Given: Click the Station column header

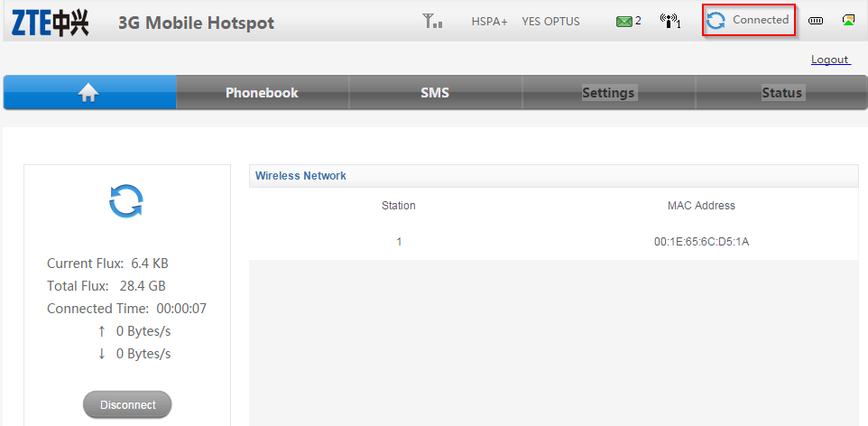Looking at the screenshot, I should (399, 206).
